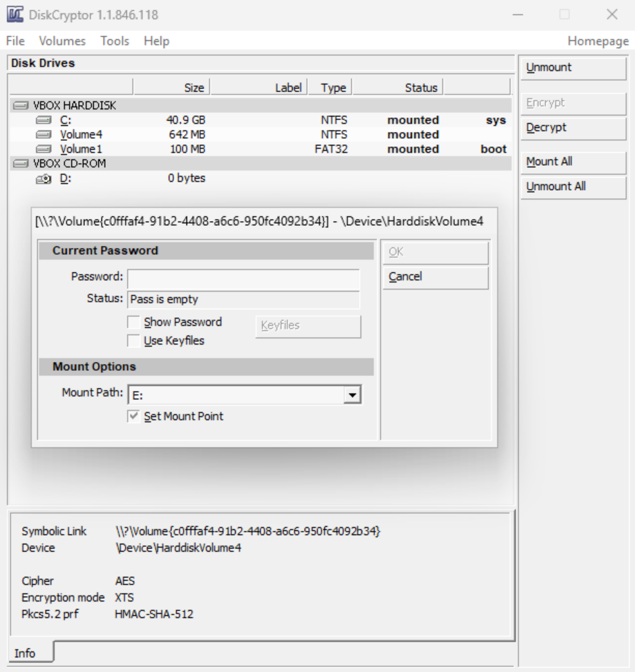The image size is (635, 672).
Task: Click the Mount Options section header
Action: (x=206, y=367)
